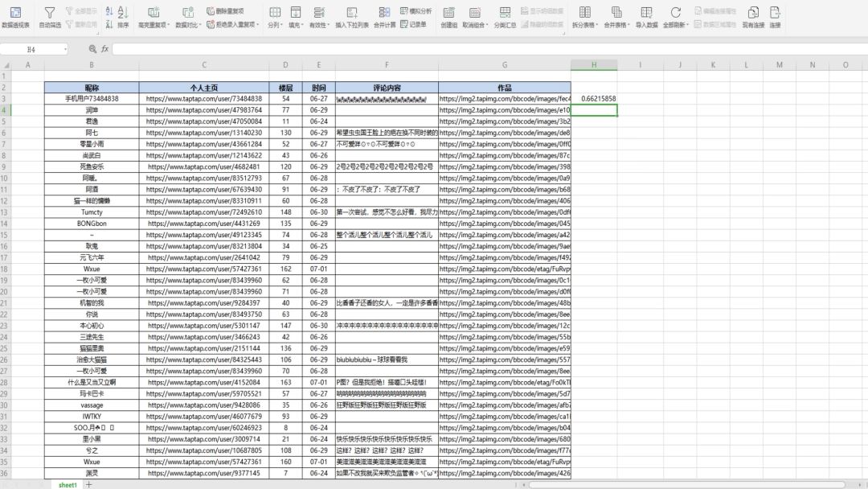Image resolution: width=868 pixels, height=489 pixels.
Task: Open 模拟分析 what-if analysis
Action: tap(416, 11)
